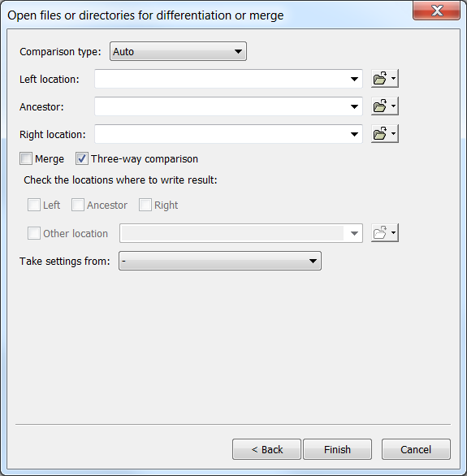Enable the Merge checkbox

coord(26,158)
